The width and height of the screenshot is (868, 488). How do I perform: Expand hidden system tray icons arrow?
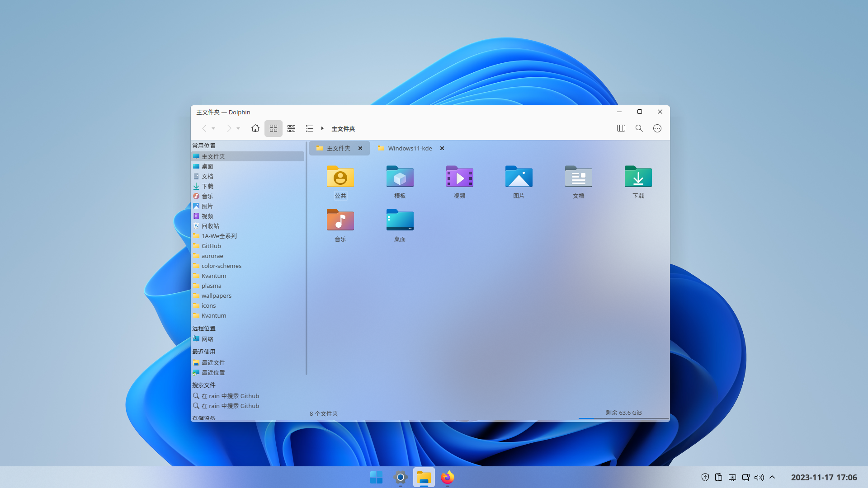772,477
